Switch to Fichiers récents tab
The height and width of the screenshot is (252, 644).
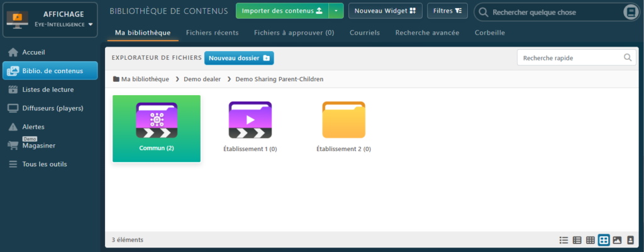[216, 33]
